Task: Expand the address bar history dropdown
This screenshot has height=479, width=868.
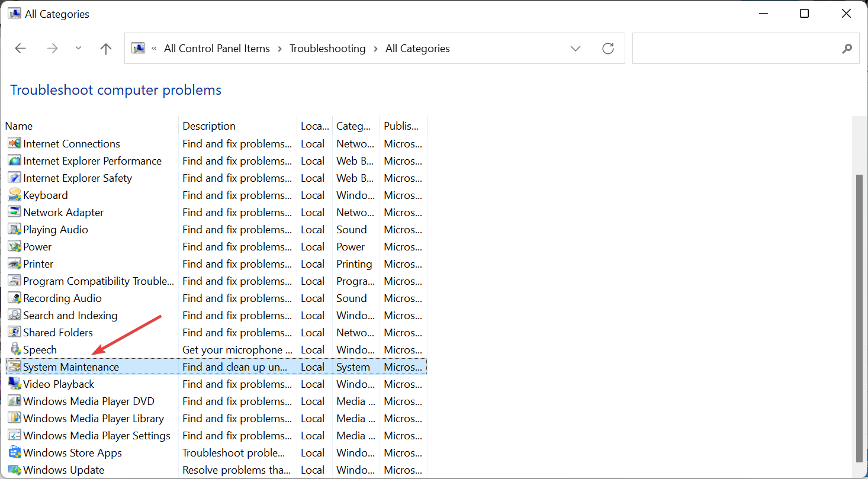Action: tap(576, 49)
